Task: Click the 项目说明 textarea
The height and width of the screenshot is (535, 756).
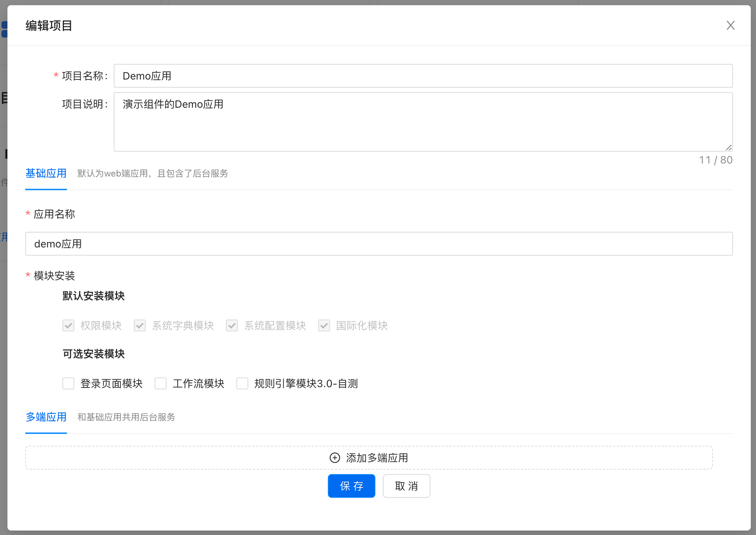Action: point(423,122)
